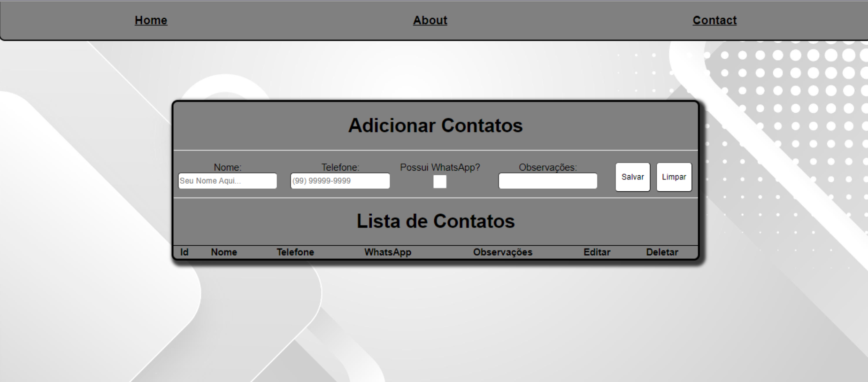Click the 'Lista de Contatos' heading

tap(435, 221)
